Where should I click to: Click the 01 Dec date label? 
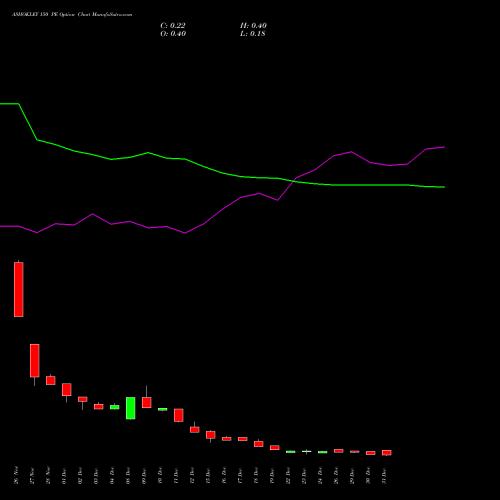[x=64, y=476]
